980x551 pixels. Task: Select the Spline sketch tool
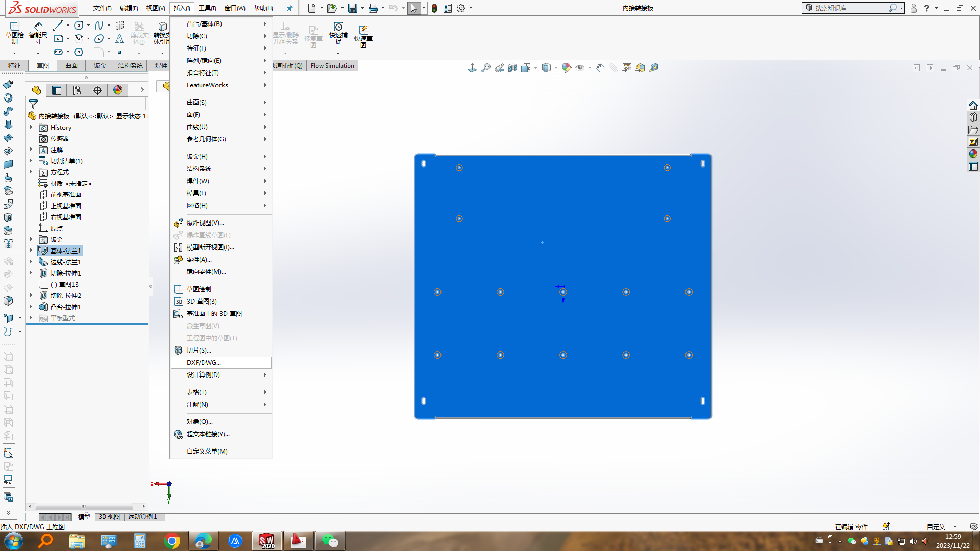[x=99, y=26]
